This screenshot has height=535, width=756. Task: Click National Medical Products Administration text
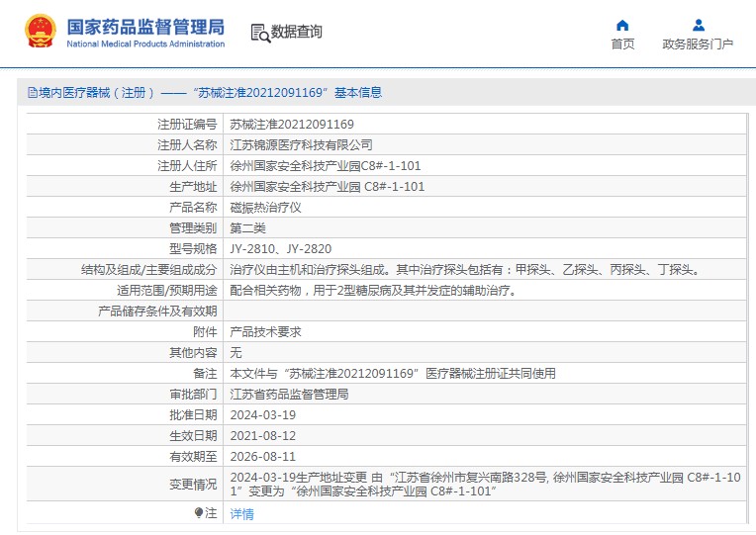point(145,44)
